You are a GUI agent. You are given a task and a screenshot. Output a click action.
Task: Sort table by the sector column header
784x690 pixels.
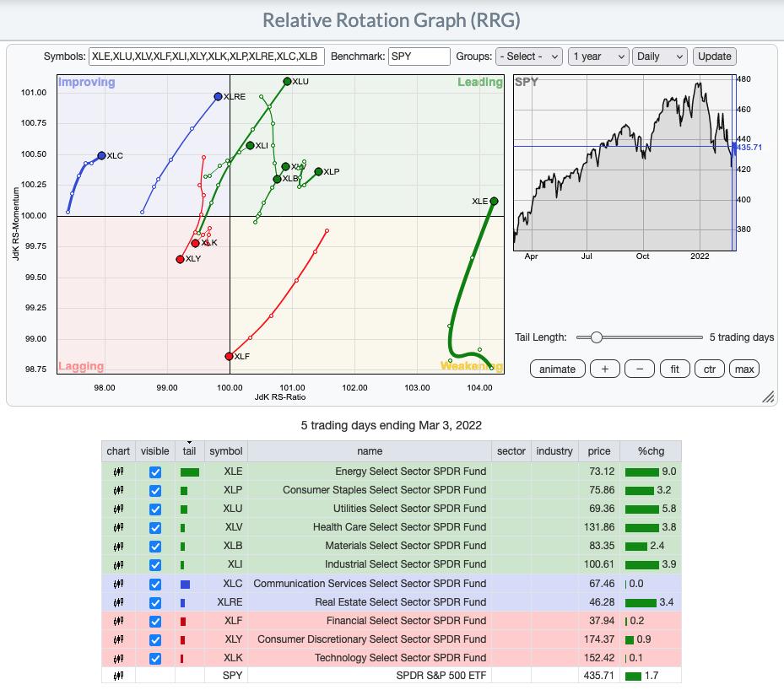coord(511,451)
